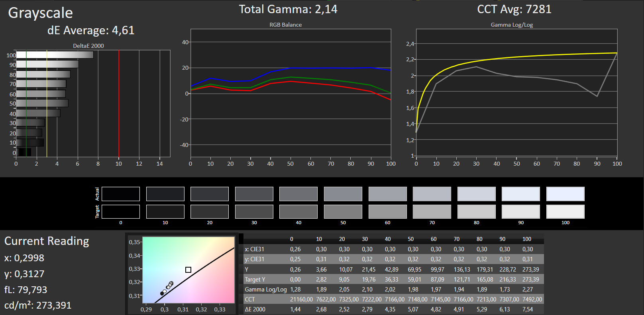
Task: Click the dE Average: 4,61 label
Action: (91, 30)
